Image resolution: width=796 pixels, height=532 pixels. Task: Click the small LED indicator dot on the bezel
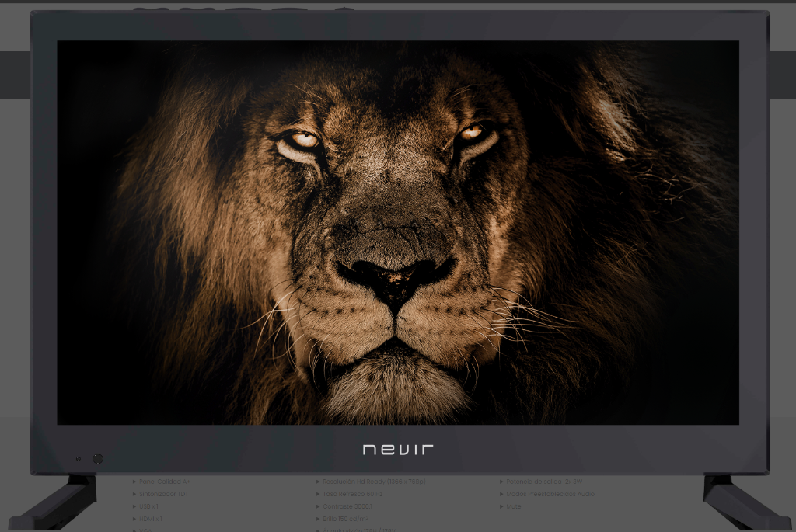coord(79,458)
